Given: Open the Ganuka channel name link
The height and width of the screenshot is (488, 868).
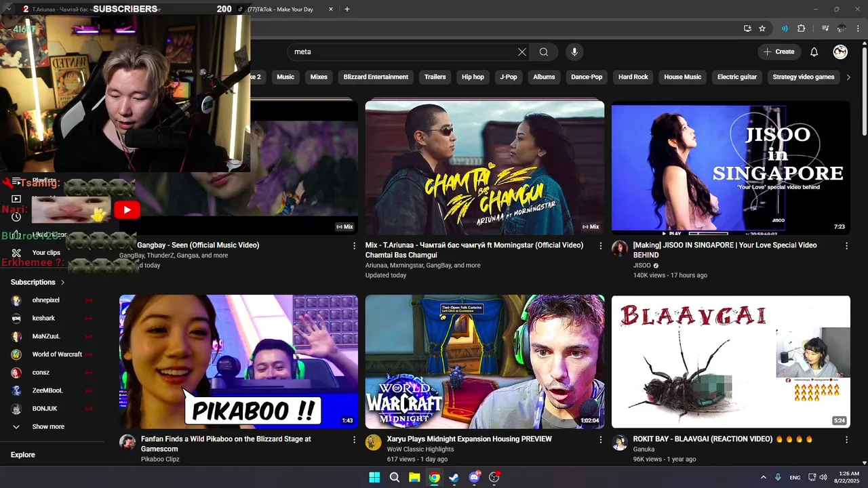Looking at the screenshot, I should [x=644, y=449].
